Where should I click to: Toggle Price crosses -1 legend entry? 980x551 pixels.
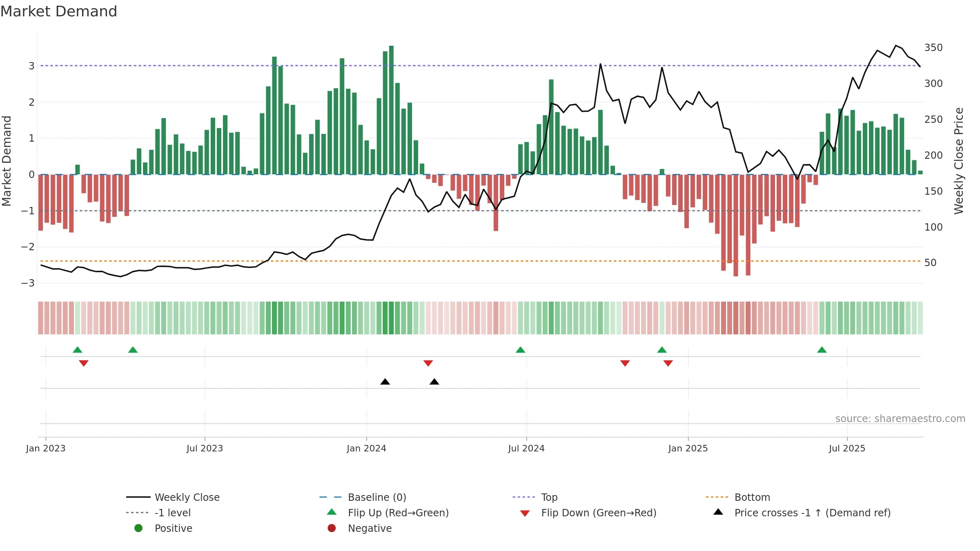(802, 513)
